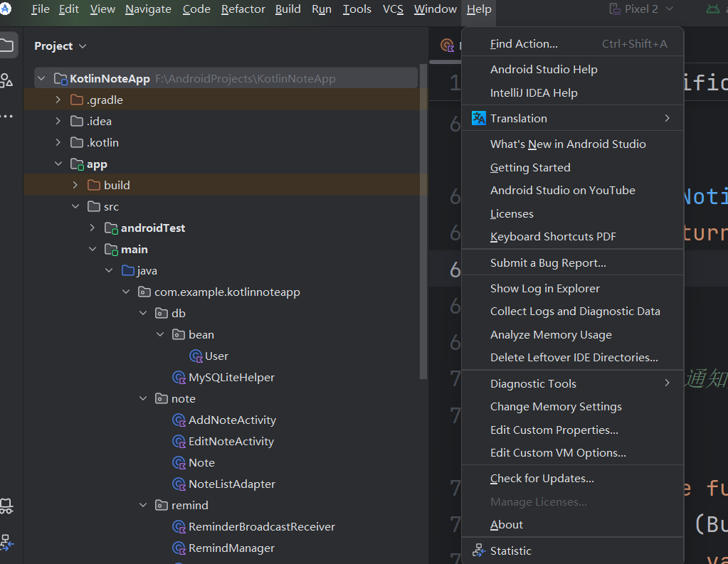Open the Project tool window folder icon
This screenshot has height=564, width=728.
(x=6, y=45)
